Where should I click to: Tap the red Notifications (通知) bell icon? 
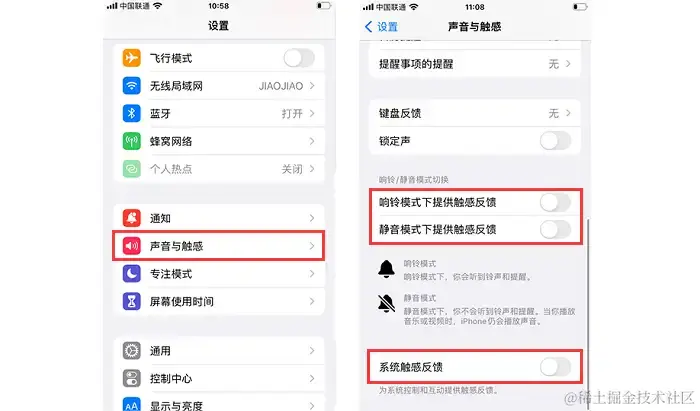(x=131, y=218)
